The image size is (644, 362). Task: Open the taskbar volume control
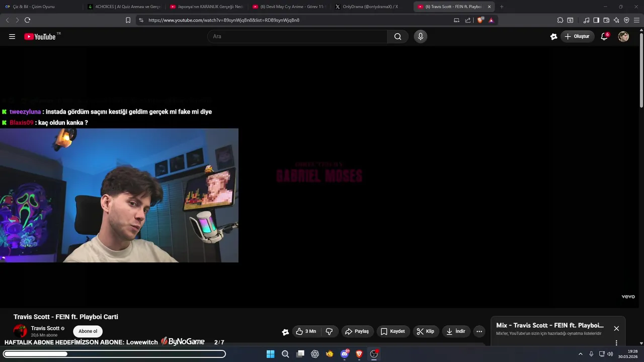(610, 354)
